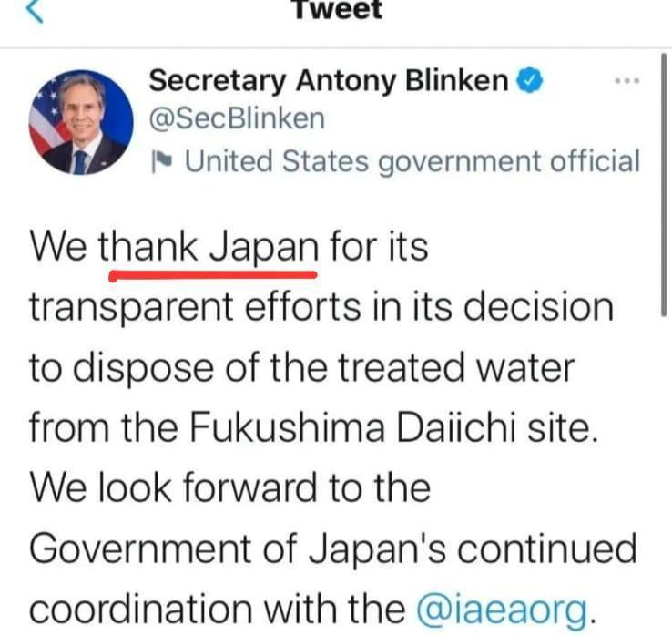Screen dimensions: 672x636
Task: Click the vertical scrollbar on right
Action: tap(664, 184)
